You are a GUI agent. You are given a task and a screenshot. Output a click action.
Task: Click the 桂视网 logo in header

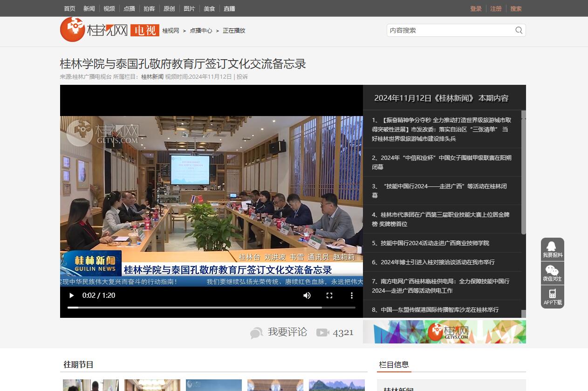pyautogui.click(x=94, y=30)
